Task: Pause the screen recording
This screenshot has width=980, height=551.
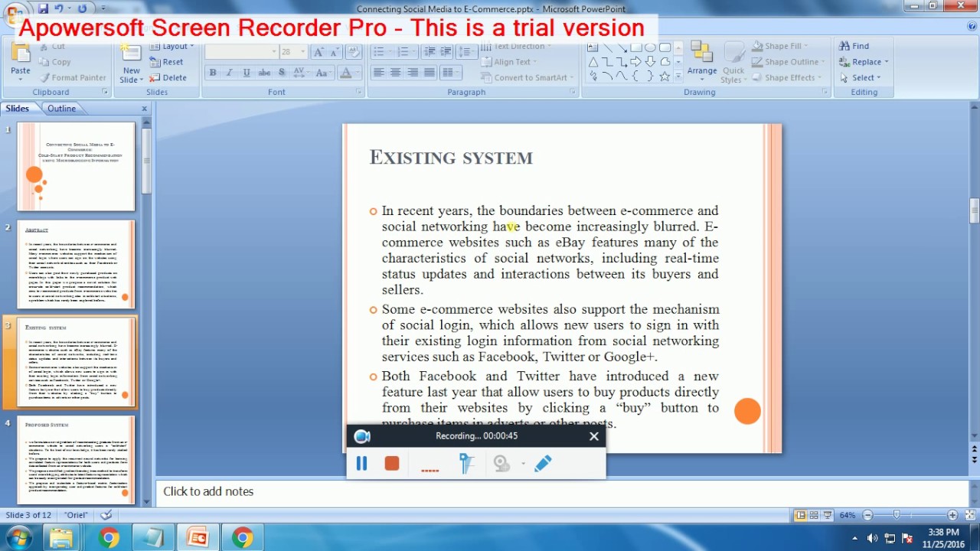Action: pyautogui.click(x=361, y=463)
